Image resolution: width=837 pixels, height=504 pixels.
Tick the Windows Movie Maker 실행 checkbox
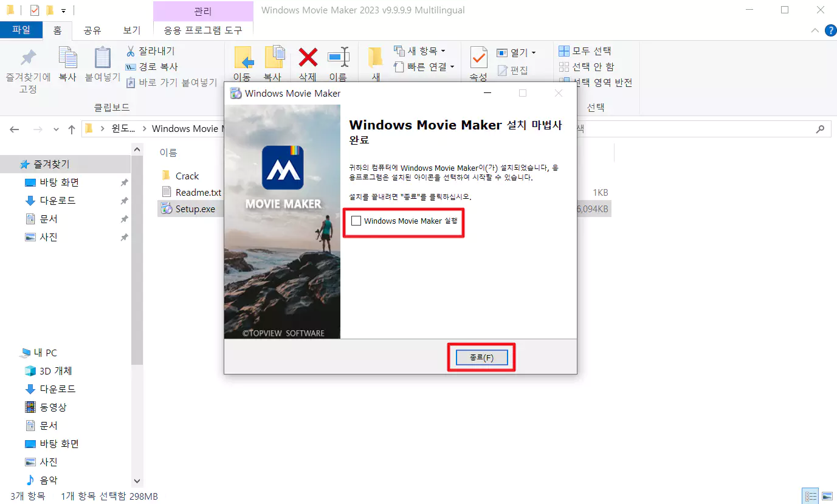(356, 221)
